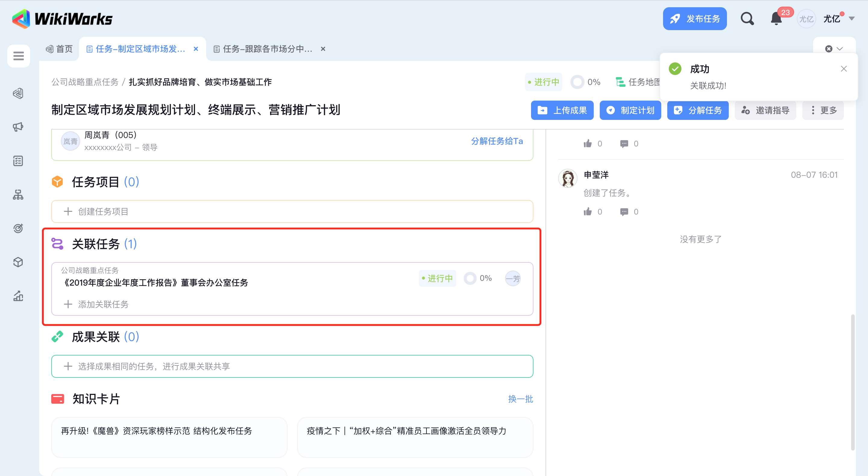Open the checklist sidebar icon
This screenshot has width=868, height=476.
(x=18, y=161)
